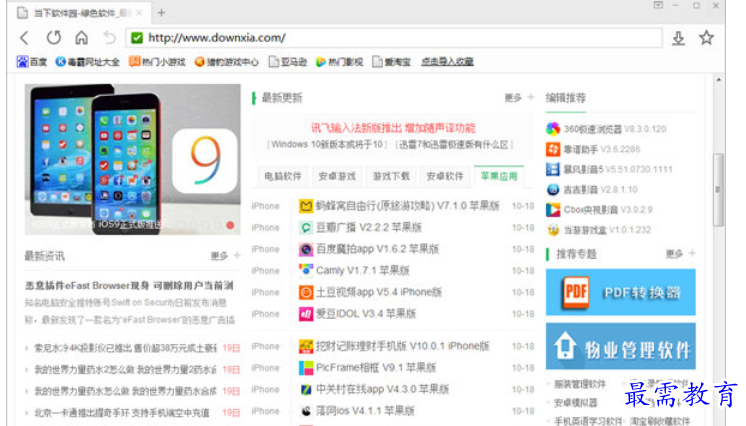Image resolution: width=746 pixels, height=426 pixels.
Task: Click the 百度魔拍app icon
Action: tap(305, 249)
